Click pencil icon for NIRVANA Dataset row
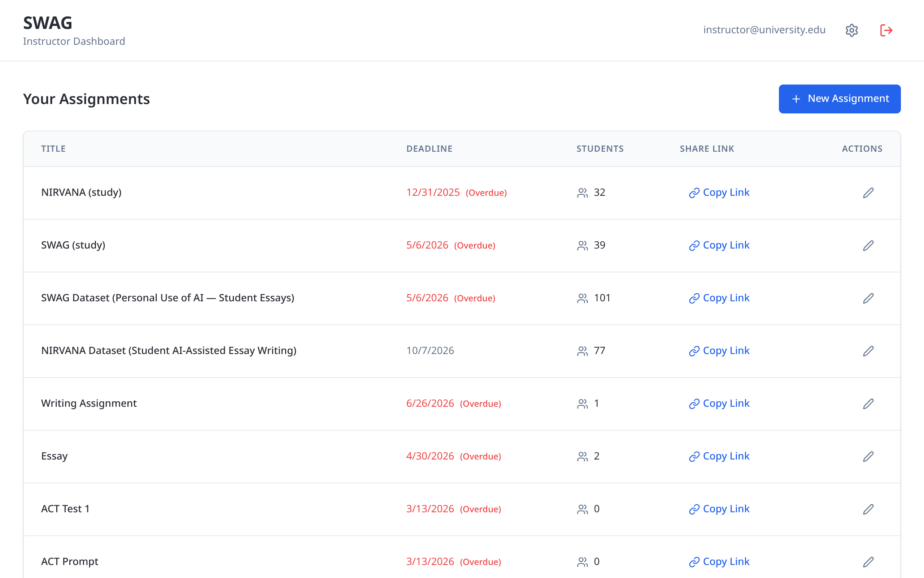The height and width of the screenshot is (578, 924). [868, 351]
